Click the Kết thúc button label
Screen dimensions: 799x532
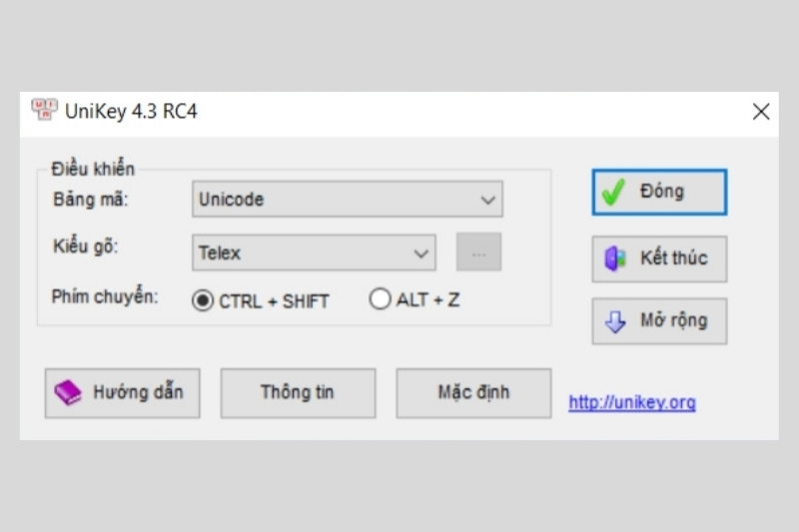pos(673,259)
